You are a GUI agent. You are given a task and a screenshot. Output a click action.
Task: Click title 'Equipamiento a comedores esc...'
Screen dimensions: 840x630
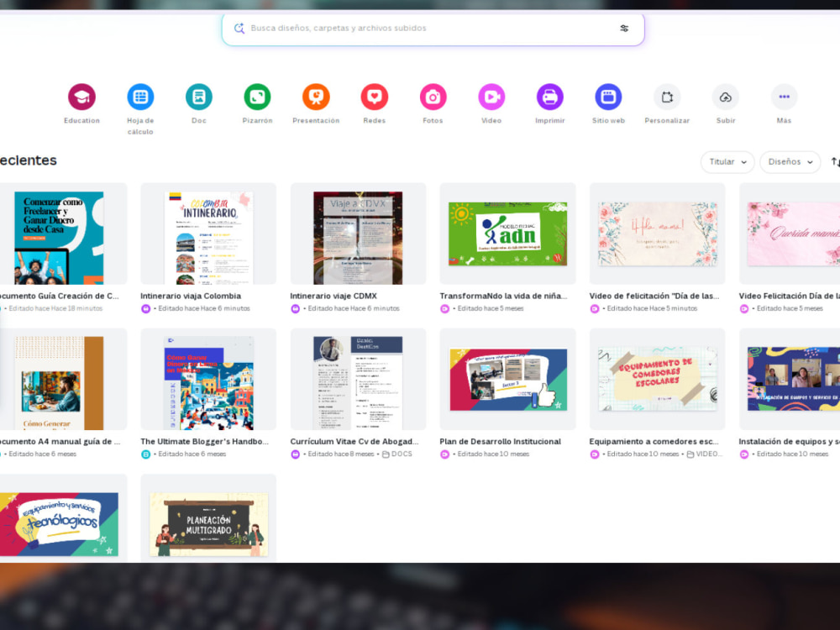pos(654,442)
